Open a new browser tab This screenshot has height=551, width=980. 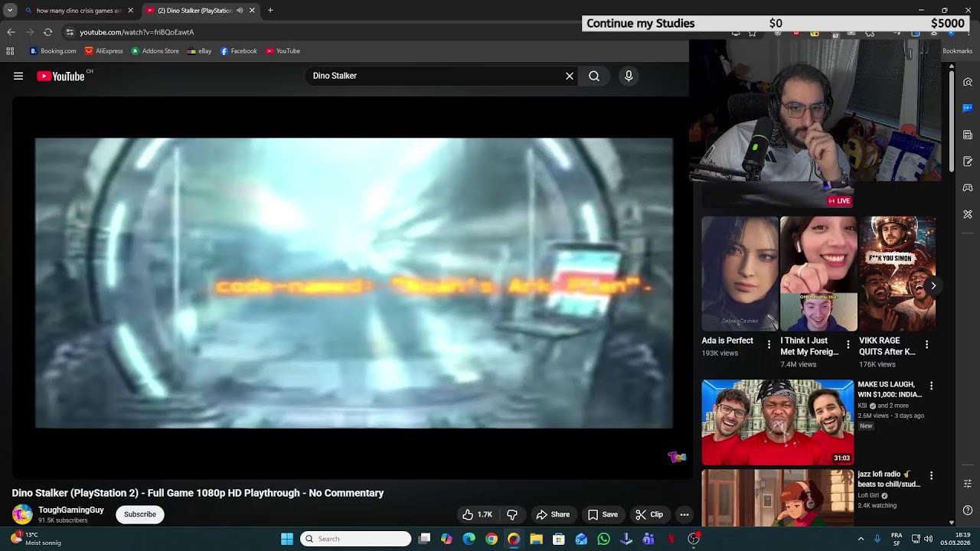point(270,11)
